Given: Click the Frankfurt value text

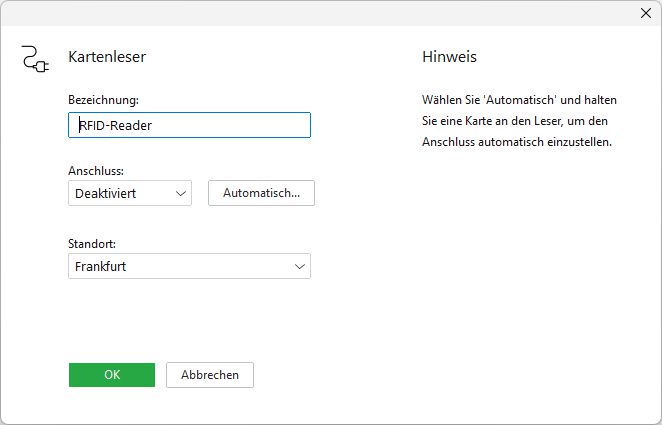Looking at the screenshot, I should click(x=100, y=266).
